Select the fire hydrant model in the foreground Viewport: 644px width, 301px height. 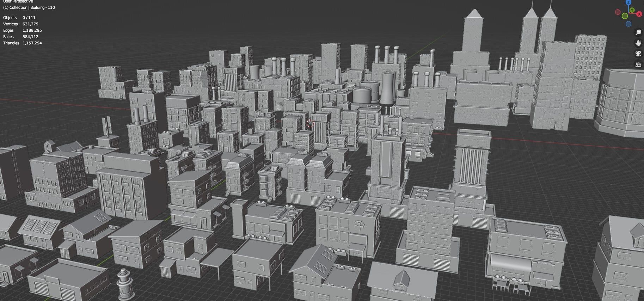tap(126, 284)
